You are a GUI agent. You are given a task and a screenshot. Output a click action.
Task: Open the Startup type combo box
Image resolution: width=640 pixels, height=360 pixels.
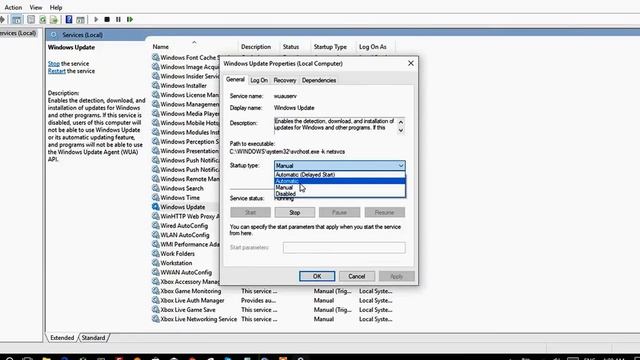tap(340, 165)
